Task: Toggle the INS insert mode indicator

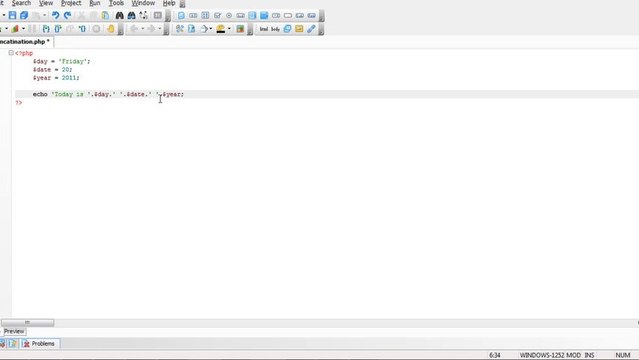Action: point(589,355)
